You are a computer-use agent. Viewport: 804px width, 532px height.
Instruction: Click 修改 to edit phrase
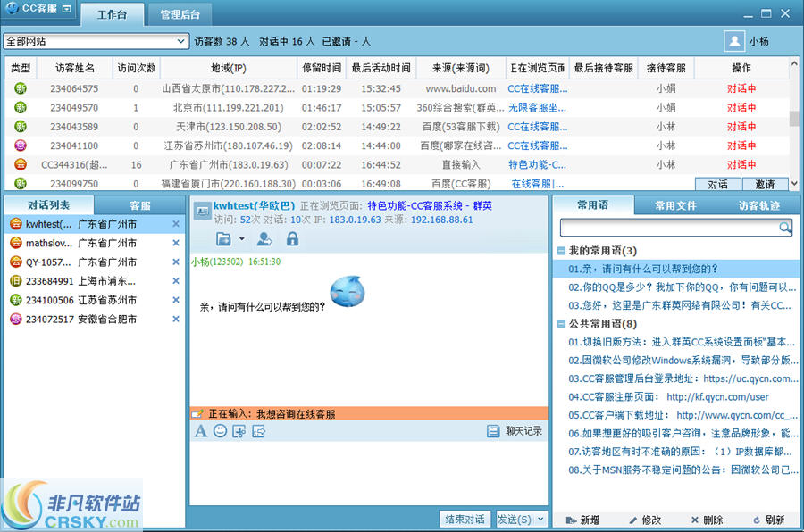645,520
